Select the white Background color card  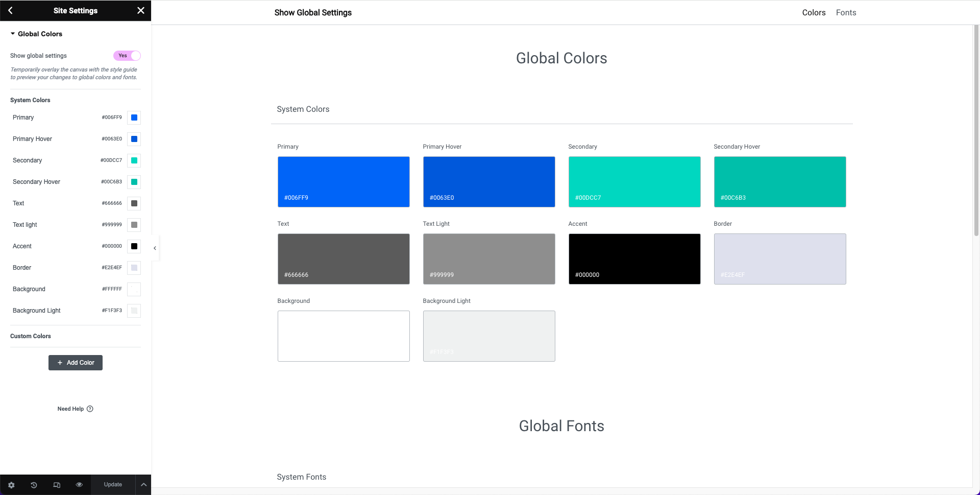[344, 336]
